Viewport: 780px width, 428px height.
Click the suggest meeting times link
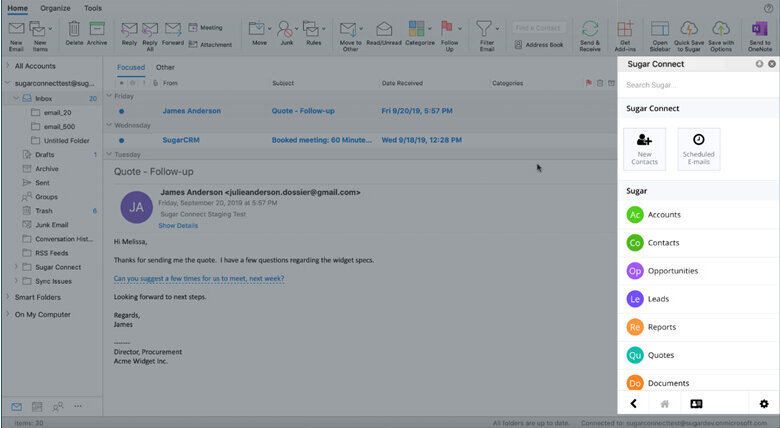[199, 279]
